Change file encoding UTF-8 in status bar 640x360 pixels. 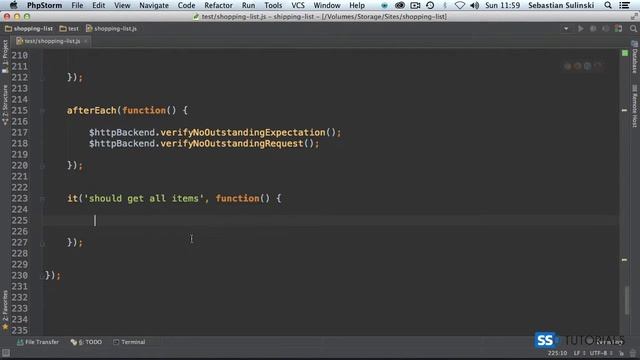coord(600,353)
